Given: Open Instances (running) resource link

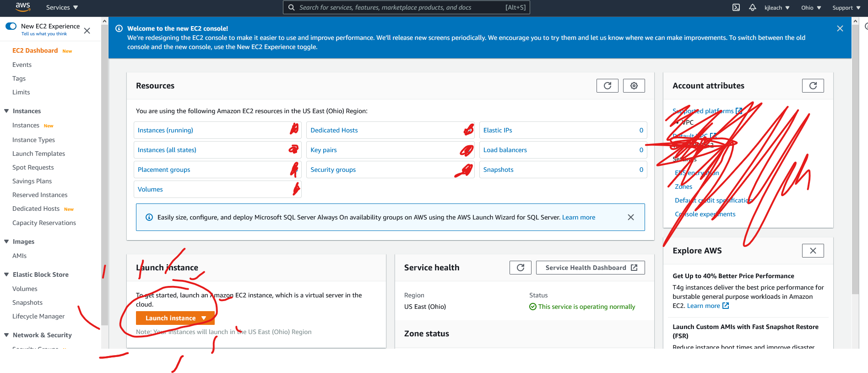Looking at the screenshot, I should 165,130.
